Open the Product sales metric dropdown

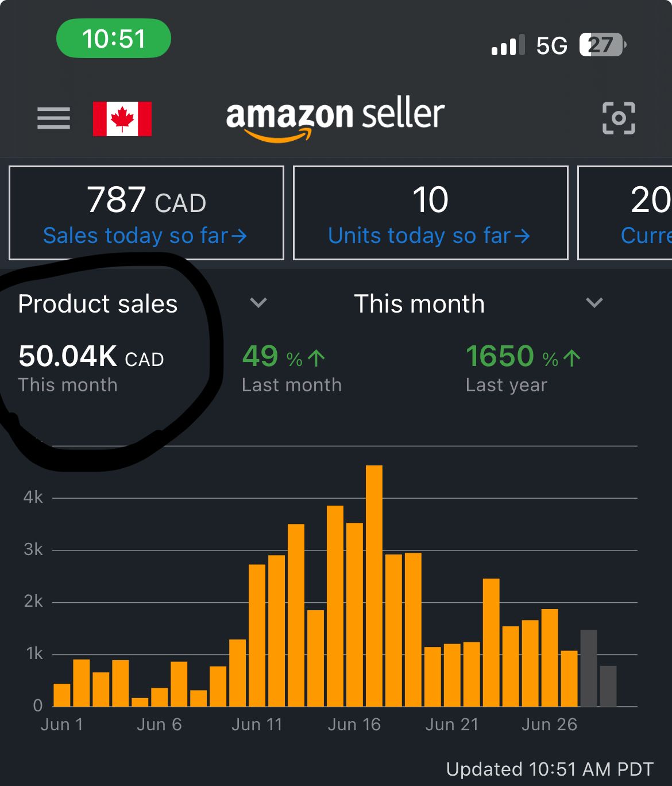pos(257,303)
